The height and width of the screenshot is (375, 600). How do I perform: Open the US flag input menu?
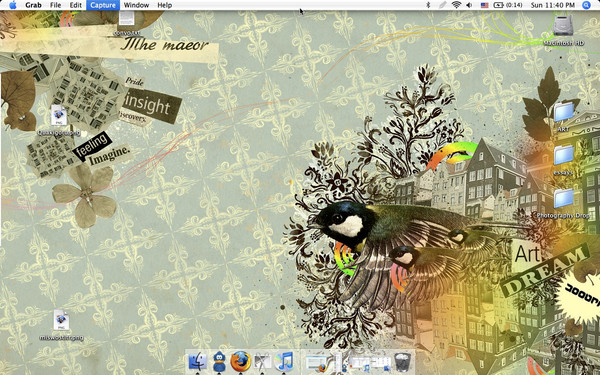point(484,5)
